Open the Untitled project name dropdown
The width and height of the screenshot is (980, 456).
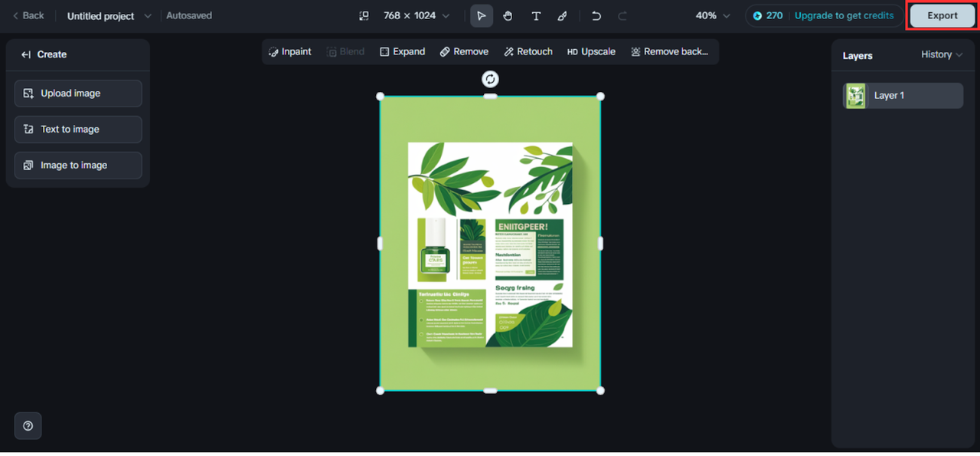[109, 15]
